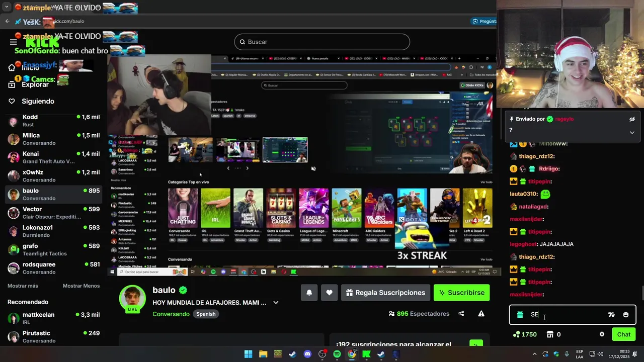Screen dimensions: 644x362
Task: Open Milica's channel in sidebar
Action: pyautogui.click(x=54, y=139)
